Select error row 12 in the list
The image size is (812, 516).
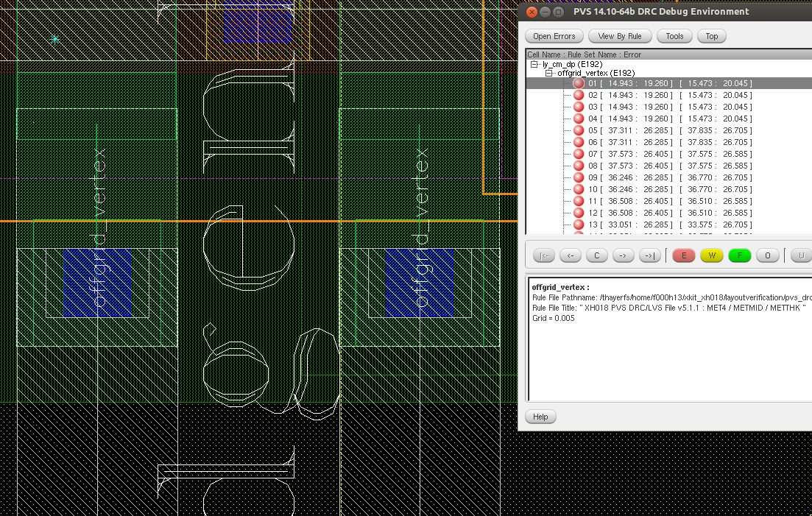point(670,213)
